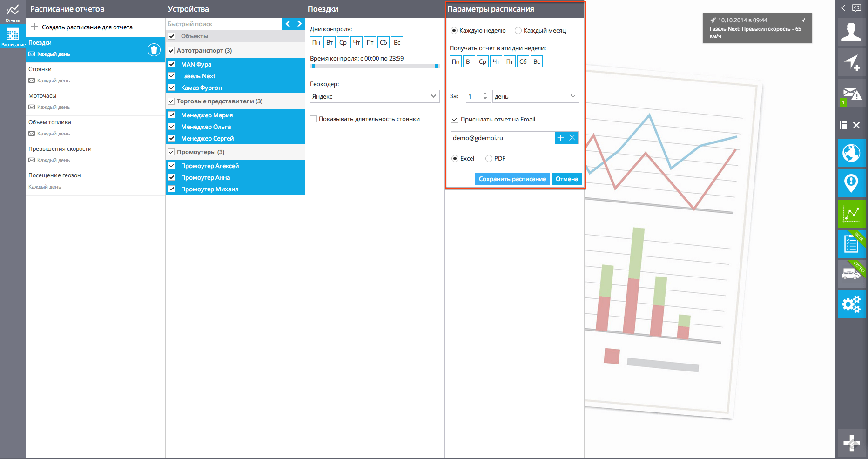Open the location pin geozones icon
Screen dimensions: 868x459
(851, 183)
